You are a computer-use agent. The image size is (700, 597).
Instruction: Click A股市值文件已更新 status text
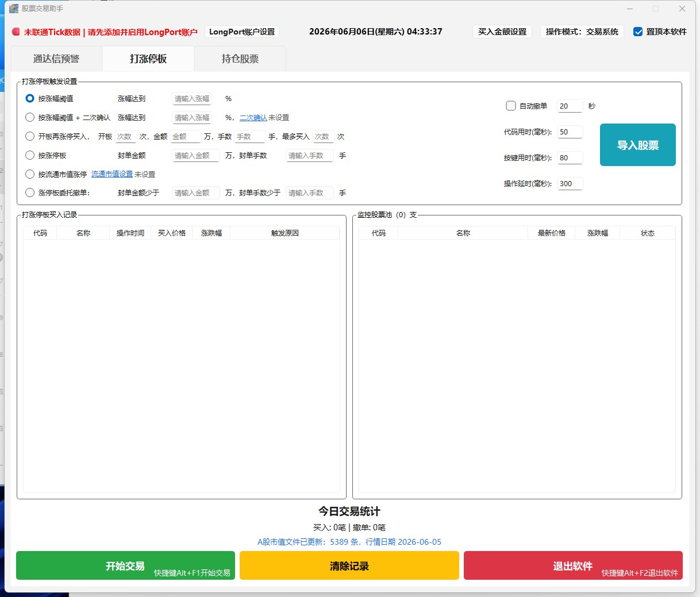349,542
